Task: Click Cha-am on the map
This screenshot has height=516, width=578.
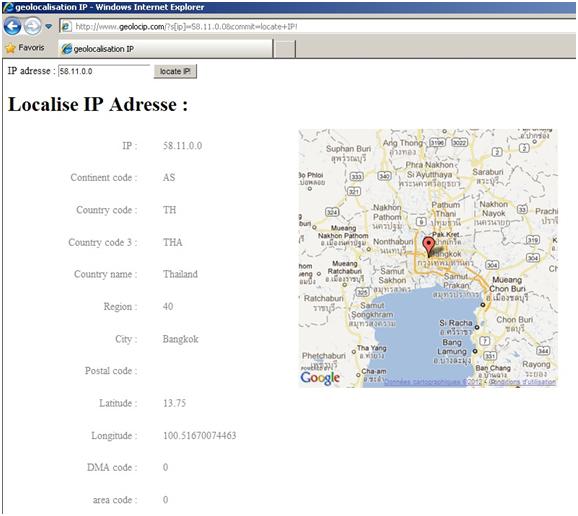Action: click(x=373, y=371)
